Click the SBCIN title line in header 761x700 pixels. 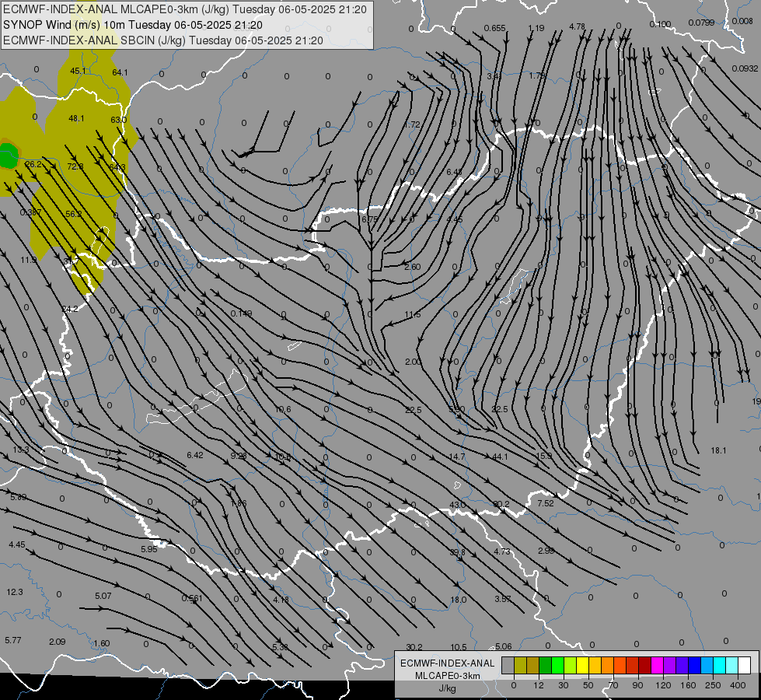[x=163, y=40]
